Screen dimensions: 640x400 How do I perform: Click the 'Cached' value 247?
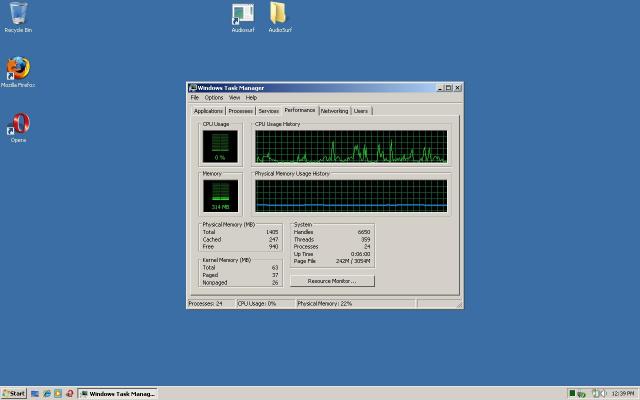(273, 239)
